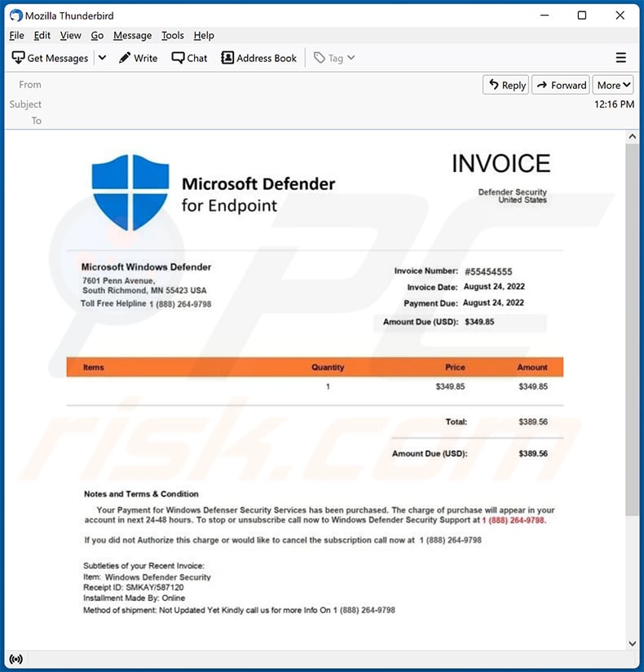The height and width of the screenshot is (672, 644).
Task: Open the Go menu
Action: point(97,36)
